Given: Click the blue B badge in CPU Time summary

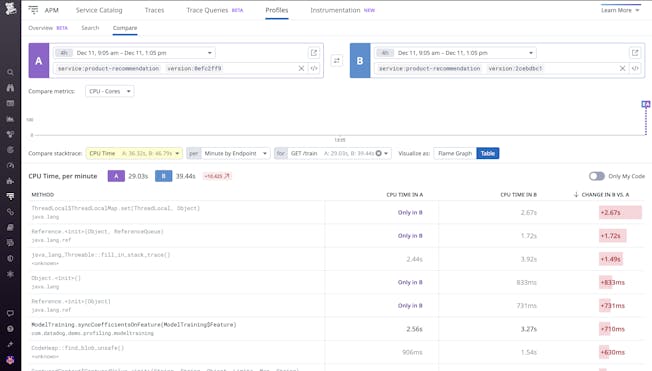Looking at the screenshot, I should click(x=163, y=176).
